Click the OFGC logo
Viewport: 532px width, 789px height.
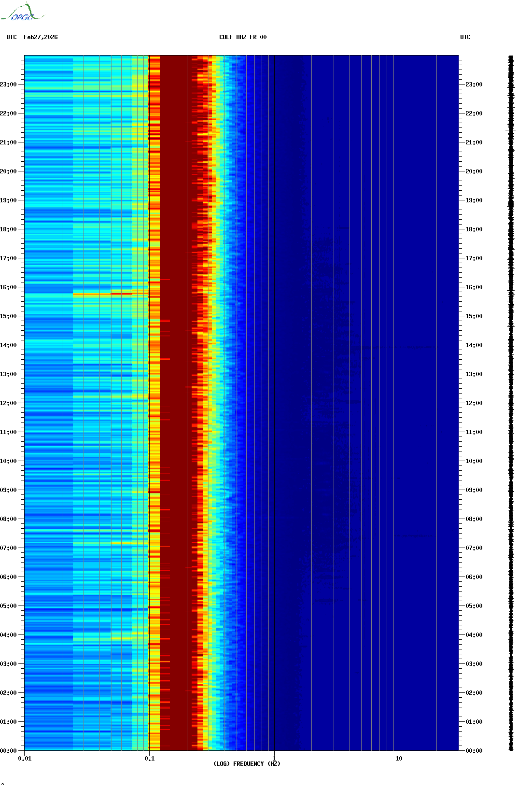tap(22, 12)
